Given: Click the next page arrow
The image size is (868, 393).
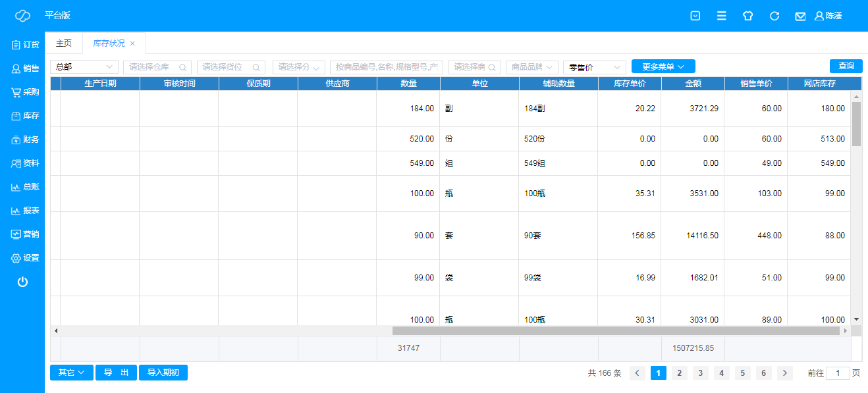Looking at the screenshot, I should pos(785,373).
